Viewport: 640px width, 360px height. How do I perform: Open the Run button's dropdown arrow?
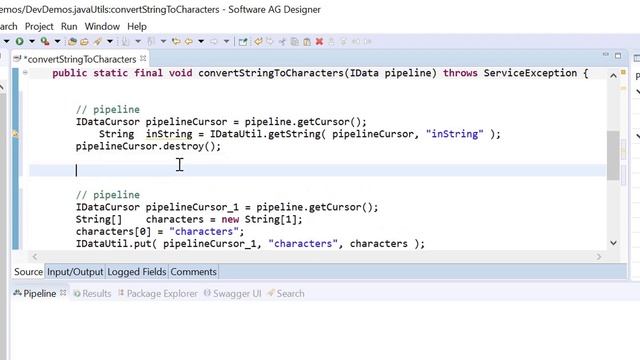[x=31, y=41]
